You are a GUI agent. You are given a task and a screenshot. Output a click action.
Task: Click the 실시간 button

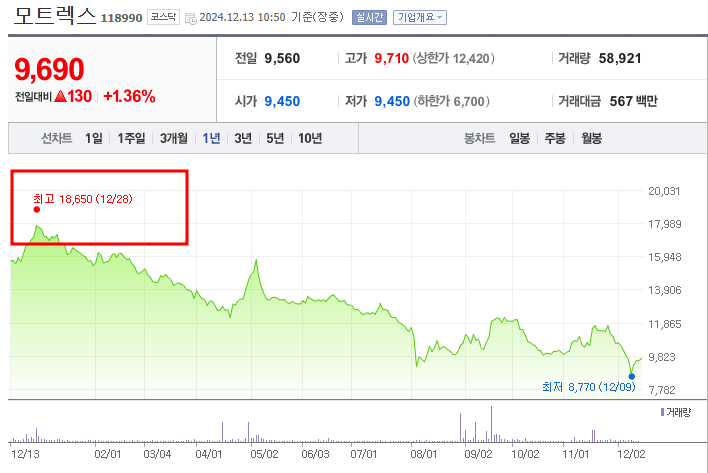[369, 18]
